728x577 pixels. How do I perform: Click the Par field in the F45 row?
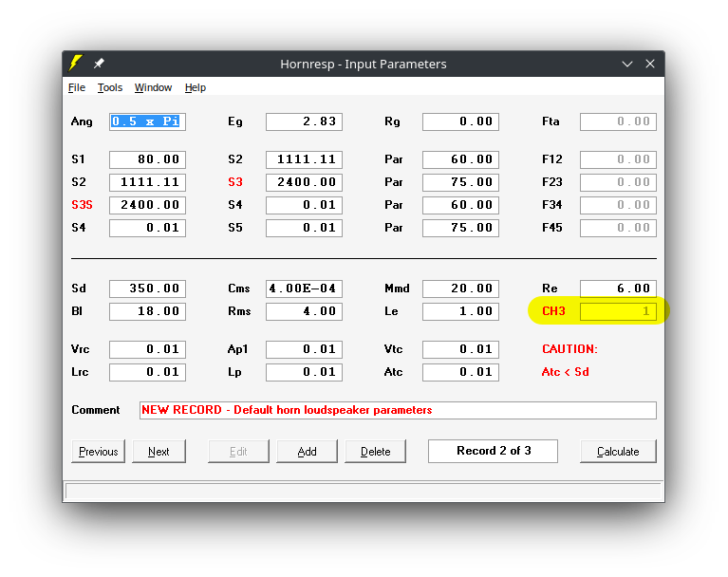point(460,228)
